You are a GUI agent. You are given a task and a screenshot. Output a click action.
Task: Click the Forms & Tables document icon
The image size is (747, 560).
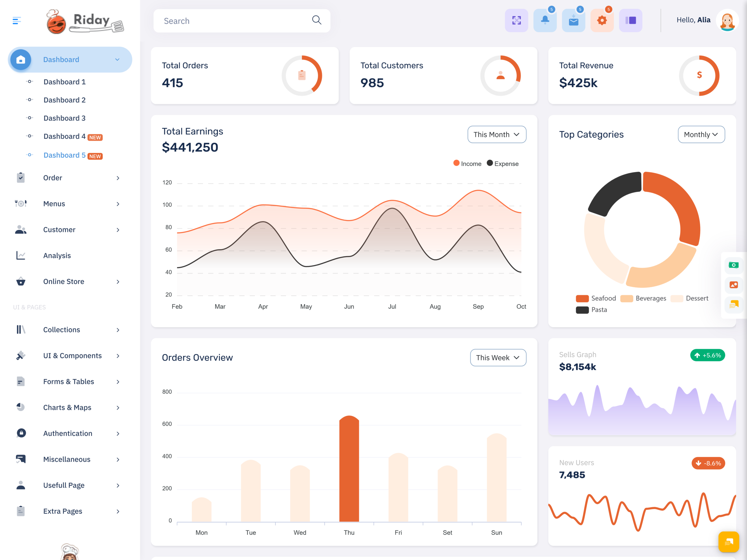(21, 381)
